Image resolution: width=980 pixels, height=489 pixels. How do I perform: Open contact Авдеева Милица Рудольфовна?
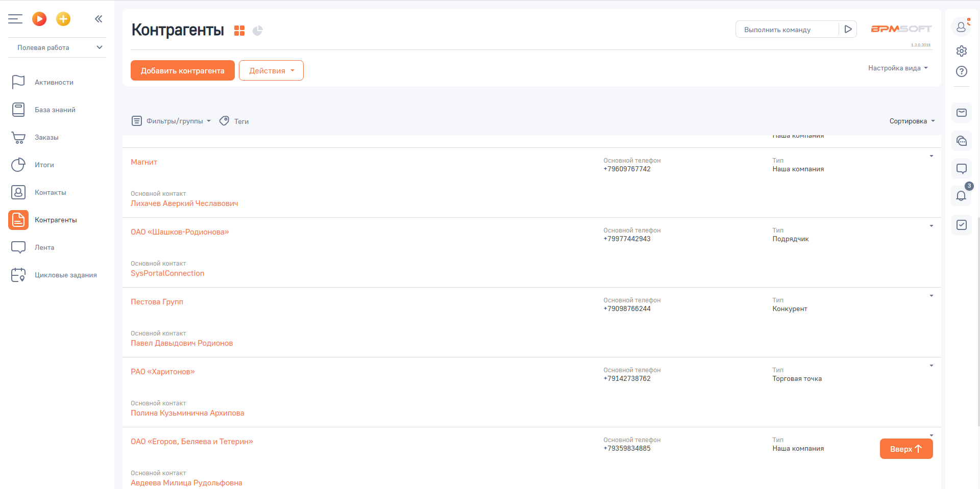(x=186, y=483)
